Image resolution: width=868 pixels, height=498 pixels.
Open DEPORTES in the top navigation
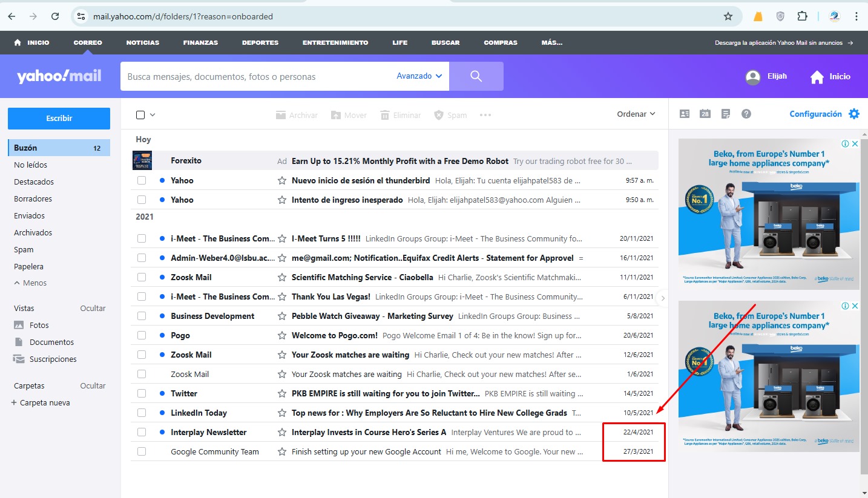[260, 43]
